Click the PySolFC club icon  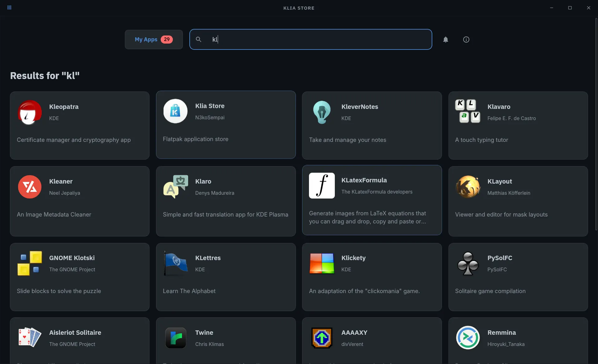[x=468, y=263]
